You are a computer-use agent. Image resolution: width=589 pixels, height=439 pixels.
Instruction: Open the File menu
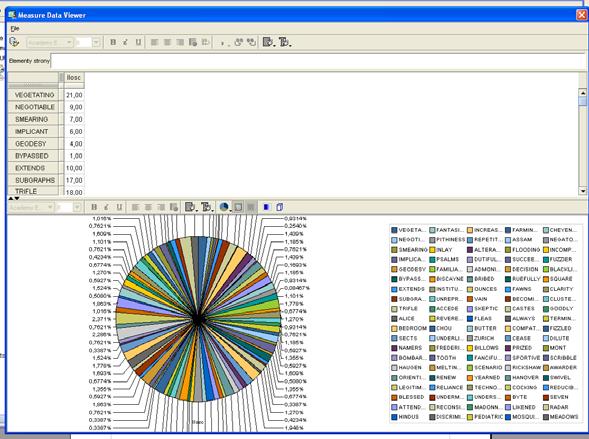pos(15,29)
